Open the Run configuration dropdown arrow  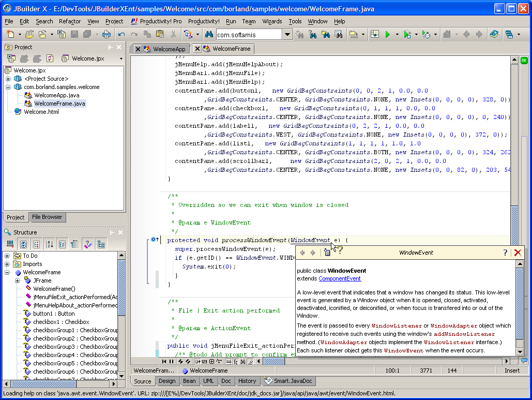pos(397,34)
